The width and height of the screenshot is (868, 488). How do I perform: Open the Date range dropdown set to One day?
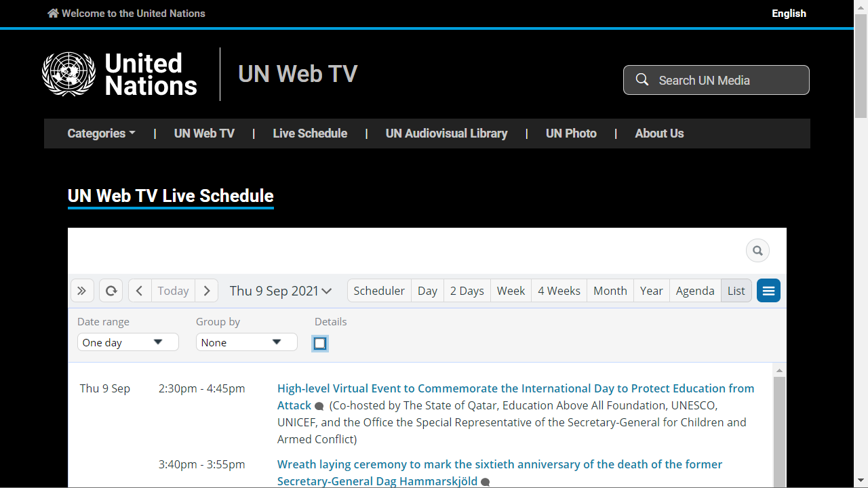tap(127, 342)
